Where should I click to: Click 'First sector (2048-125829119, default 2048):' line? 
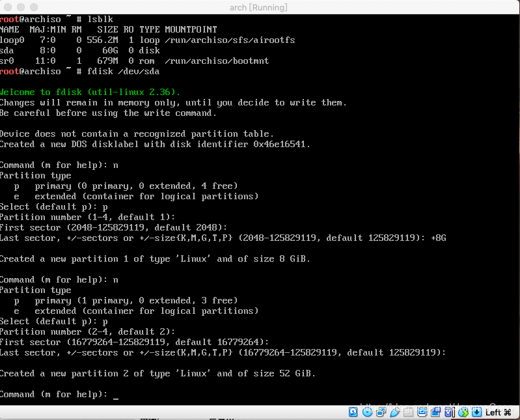[113, 228]
